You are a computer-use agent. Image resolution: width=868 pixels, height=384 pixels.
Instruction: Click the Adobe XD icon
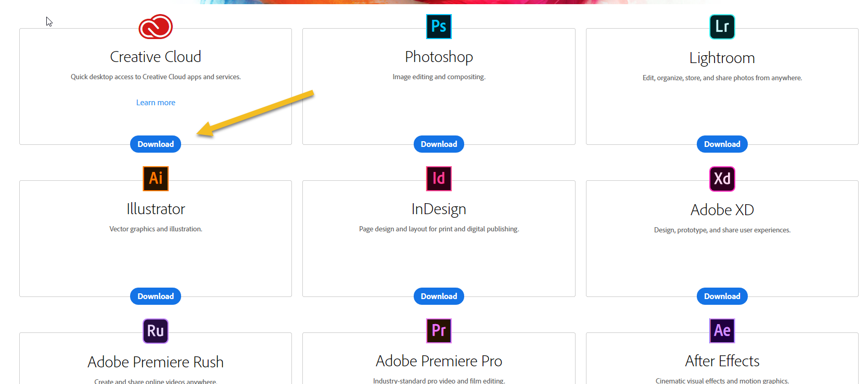click(722, 179)
